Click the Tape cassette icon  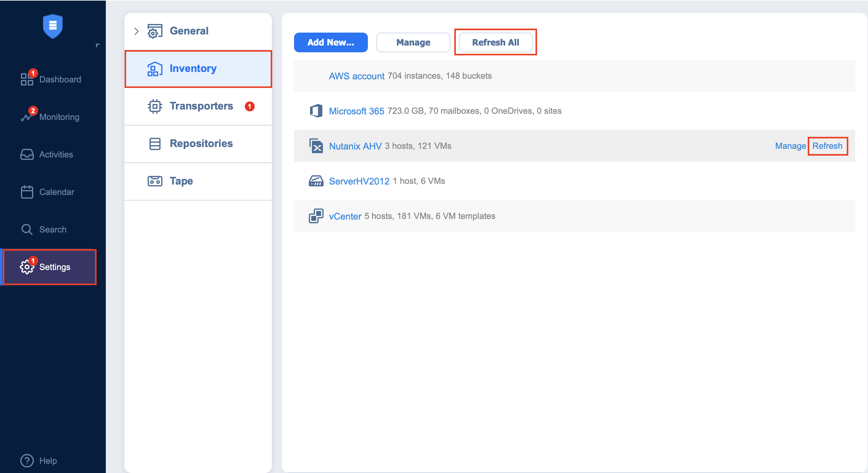click(x=155, y=181)
